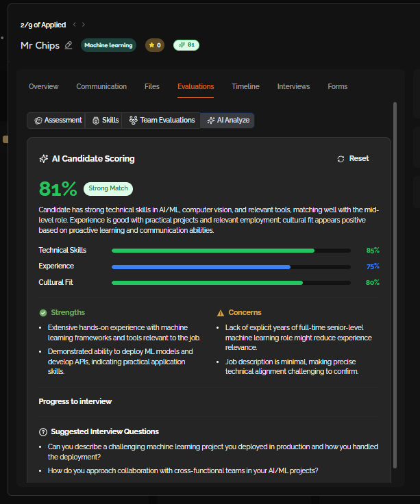Image resolution: width=420 pixels, height=504 pixels.
Task: Select the Assessment sub-tab
Action: [57, 121]
